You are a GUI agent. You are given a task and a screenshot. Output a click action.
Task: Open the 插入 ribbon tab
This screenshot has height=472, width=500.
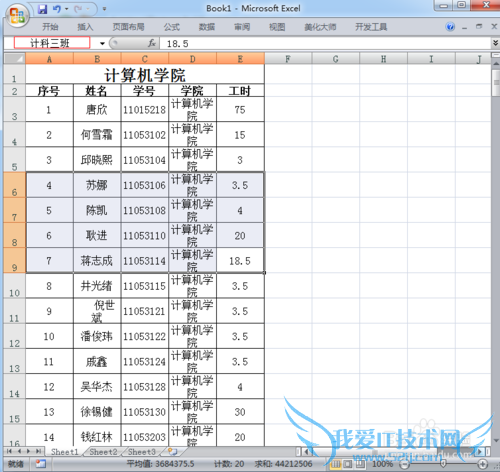coord(85,27)
